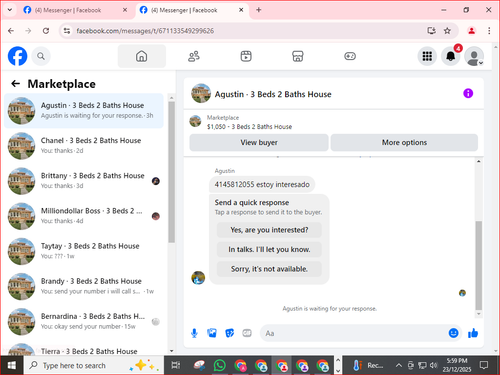Image resolution: width=500 pixels, height=375 pixels.
Task: Open the Chrome three-dot menu
Action: [489, 31]
